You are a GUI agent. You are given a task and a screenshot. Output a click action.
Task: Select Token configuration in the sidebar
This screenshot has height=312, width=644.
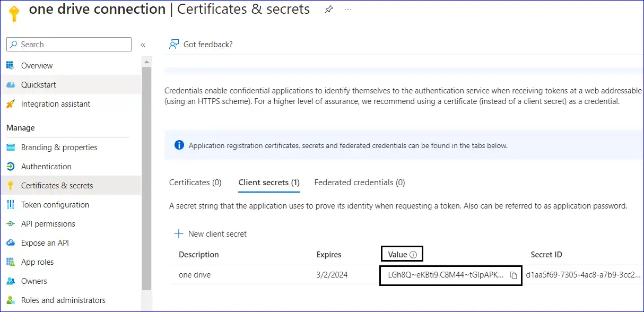pos(55,205)
